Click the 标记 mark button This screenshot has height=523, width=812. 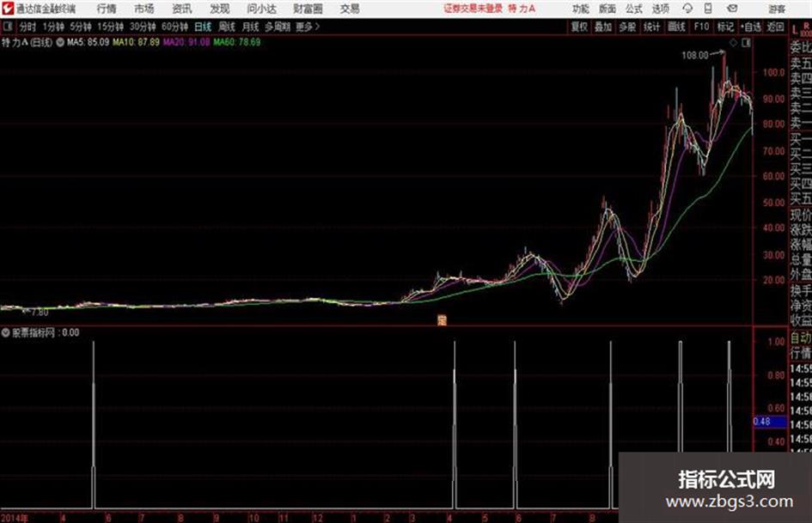click(725, 27)
